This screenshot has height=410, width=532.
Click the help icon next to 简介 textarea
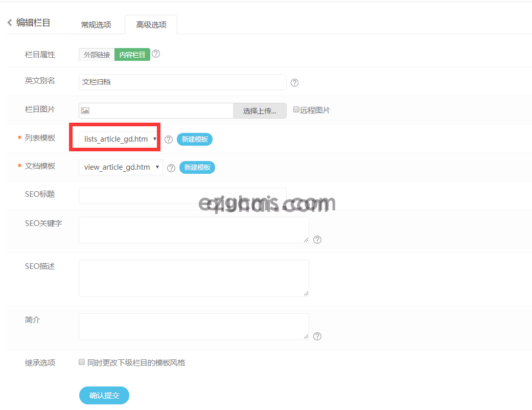[x=317, y=336]
